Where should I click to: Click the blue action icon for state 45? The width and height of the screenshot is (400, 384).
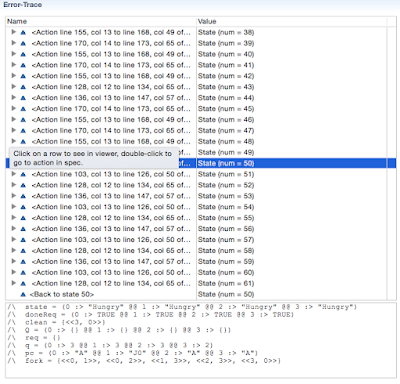pos(23,109)
